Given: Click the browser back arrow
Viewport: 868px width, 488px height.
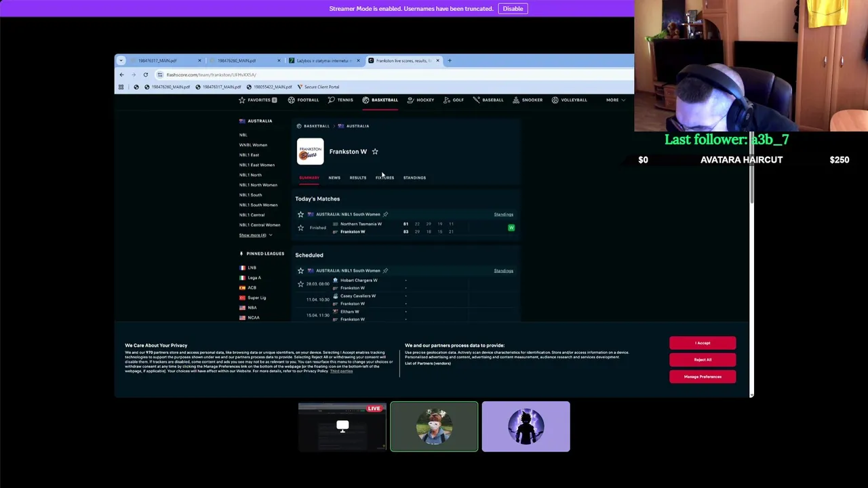Looking at the screenshot, I should pos(121,75).
